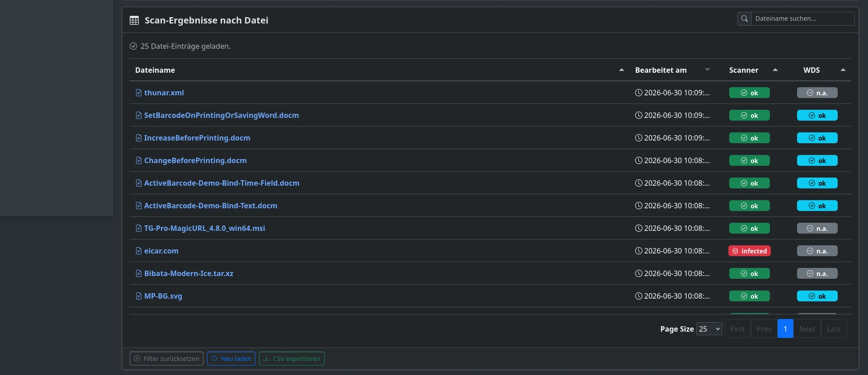Click file icon next to IncreaseBeforePrinting.docm
The image size is (868, 375).
[139, 138]
